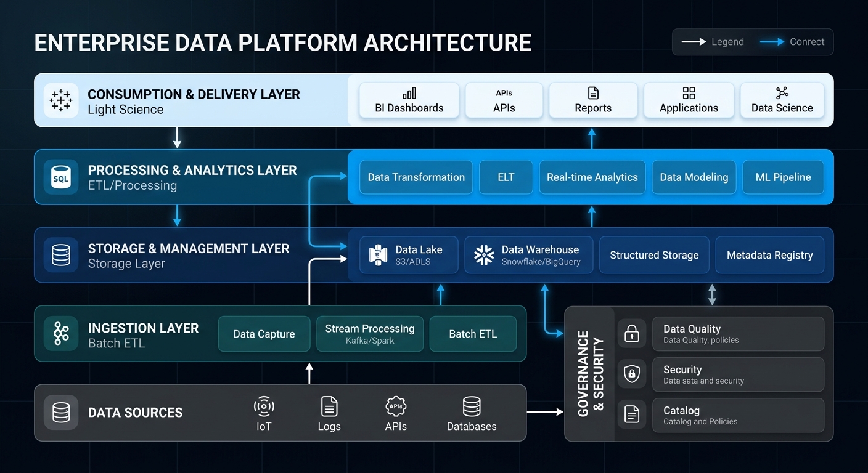Click the sparkle icon in Consumption & Delivery Layer
Screen dimensions: 868x473
point(61,100)
